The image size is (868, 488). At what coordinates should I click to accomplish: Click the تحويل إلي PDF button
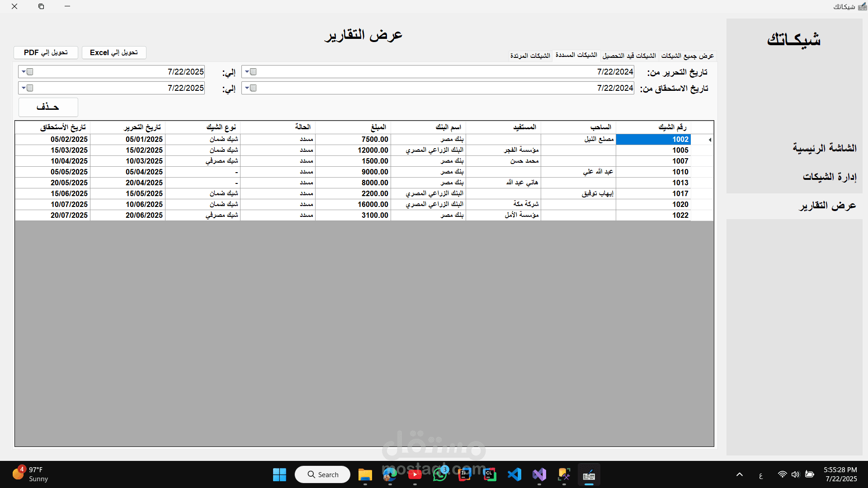[46, 52]
